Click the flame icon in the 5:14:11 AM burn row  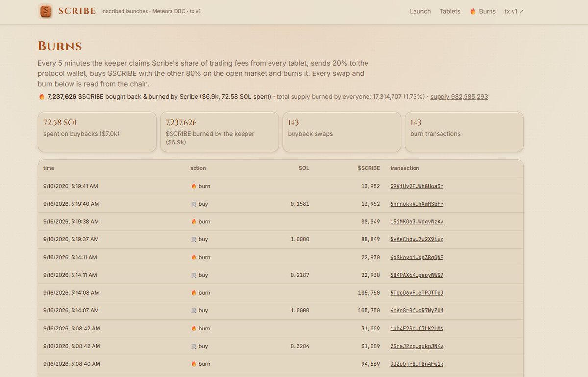[x=194, y=257]
